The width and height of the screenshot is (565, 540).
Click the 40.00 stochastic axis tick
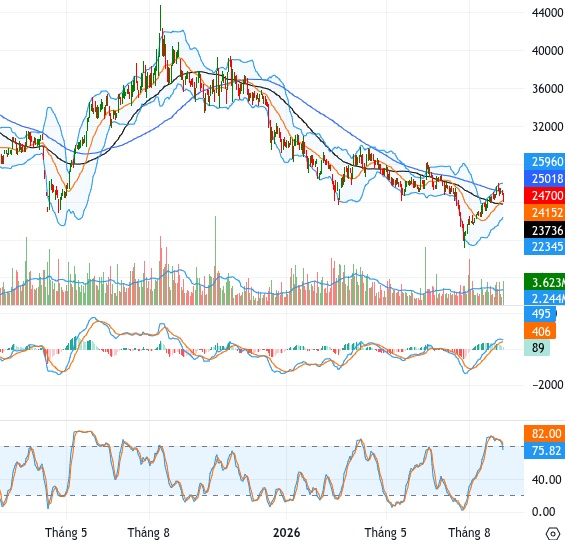(547, 480)
